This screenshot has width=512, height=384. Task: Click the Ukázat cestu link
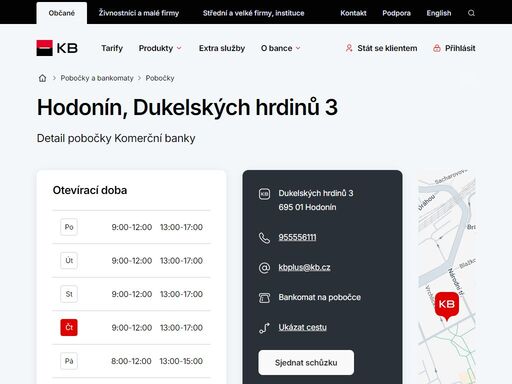click(302, 327)
